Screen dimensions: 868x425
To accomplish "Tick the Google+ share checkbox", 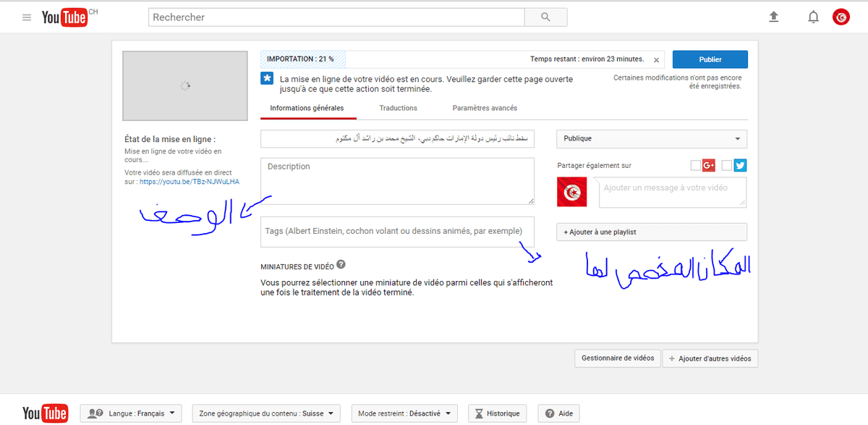I will 696,166.
